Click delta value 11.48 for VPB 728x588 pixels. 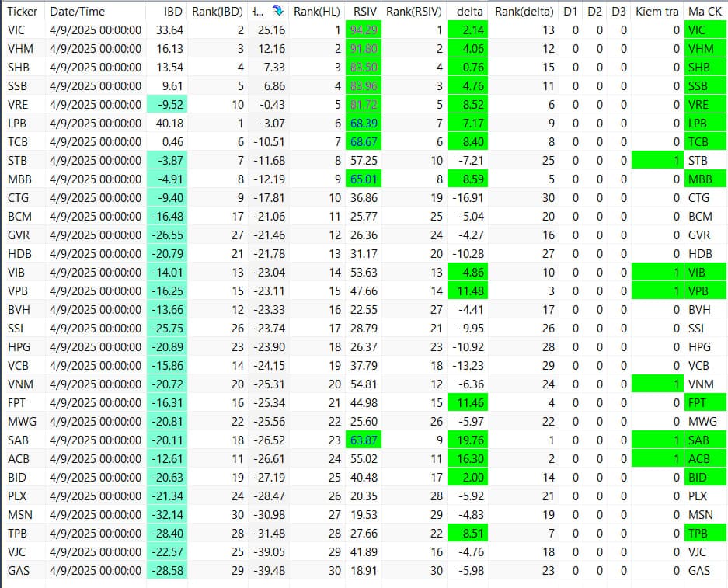point(468,291)
